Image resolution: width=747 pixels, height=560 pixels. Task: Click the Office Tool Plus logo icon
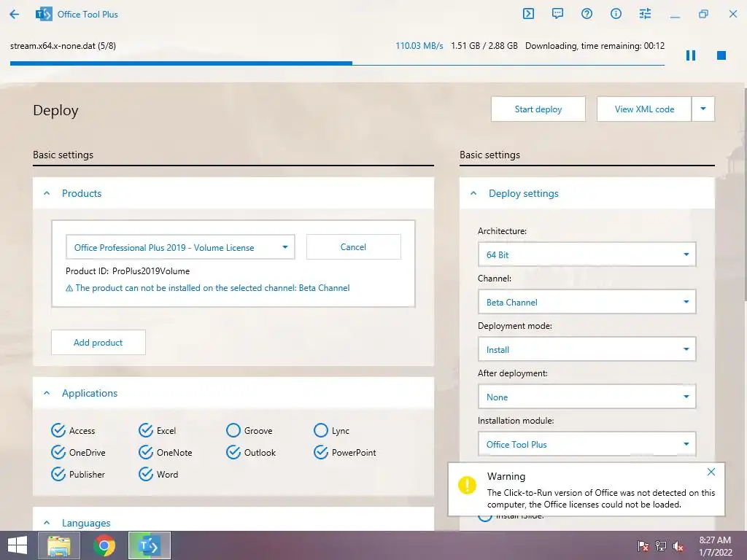(44, 15)
